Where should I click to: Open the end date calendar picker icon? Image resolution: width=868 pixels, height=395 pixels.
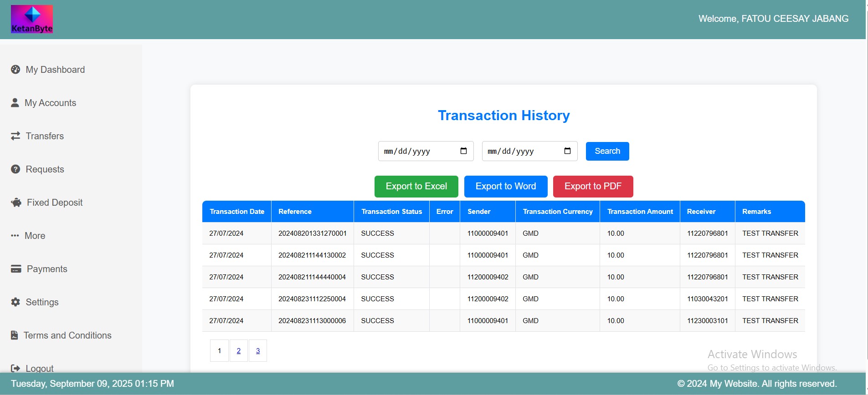(568, 151)
